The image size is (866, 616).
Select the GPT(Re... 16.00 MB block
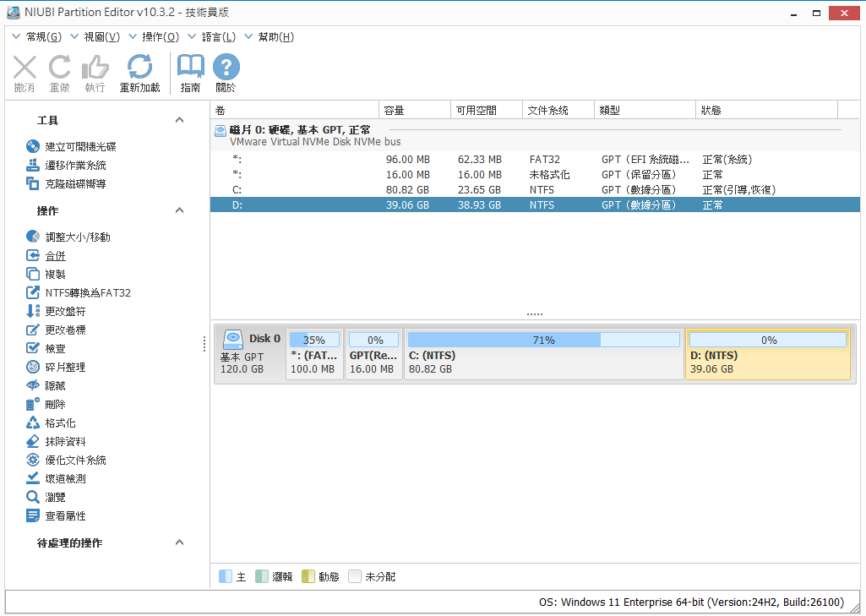click(373, 354)
